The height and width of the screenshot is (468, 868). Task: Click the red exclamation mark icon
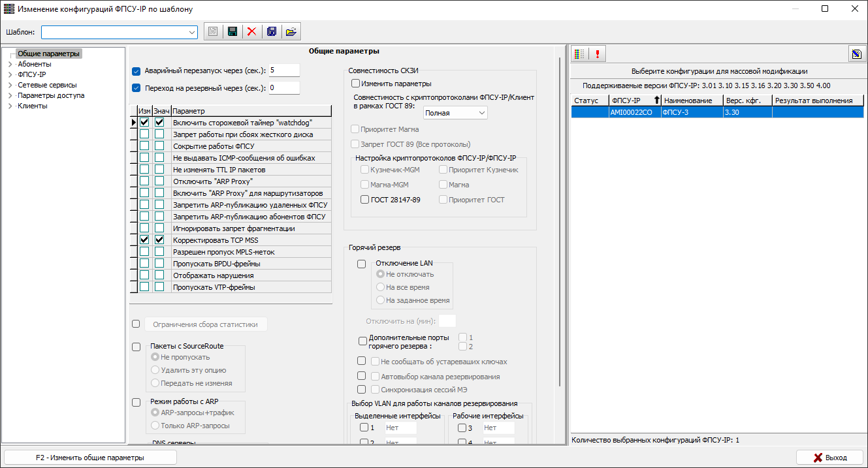pos(597,54)
